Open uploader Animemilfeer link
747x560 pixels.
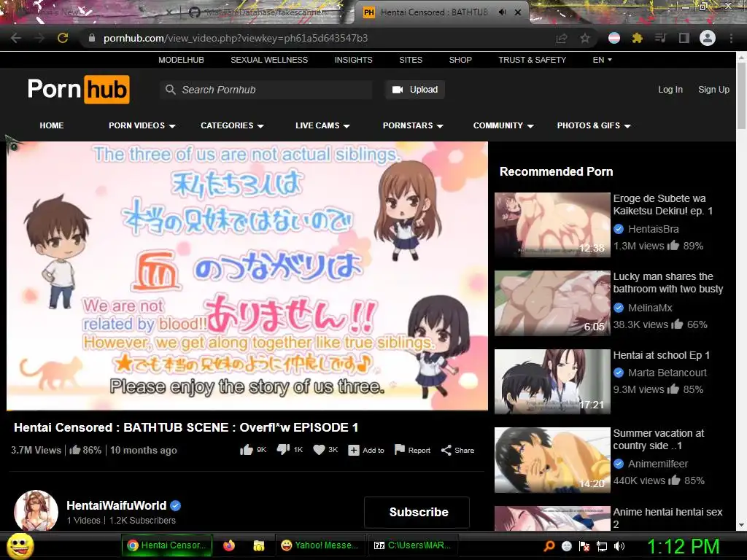coord(658,464)
